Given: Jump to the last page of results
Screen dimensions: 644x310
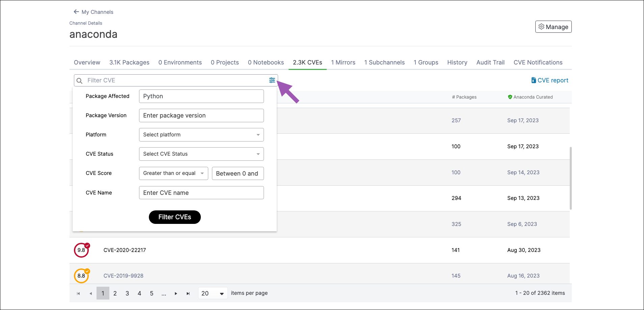Looking at the screenshot, I should pos(188,293).
